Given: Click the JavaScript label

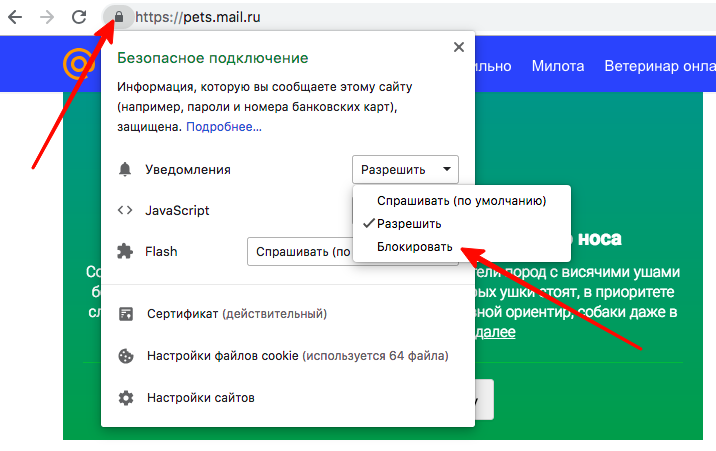Looking at the screenshot, I should coord(177,210).
